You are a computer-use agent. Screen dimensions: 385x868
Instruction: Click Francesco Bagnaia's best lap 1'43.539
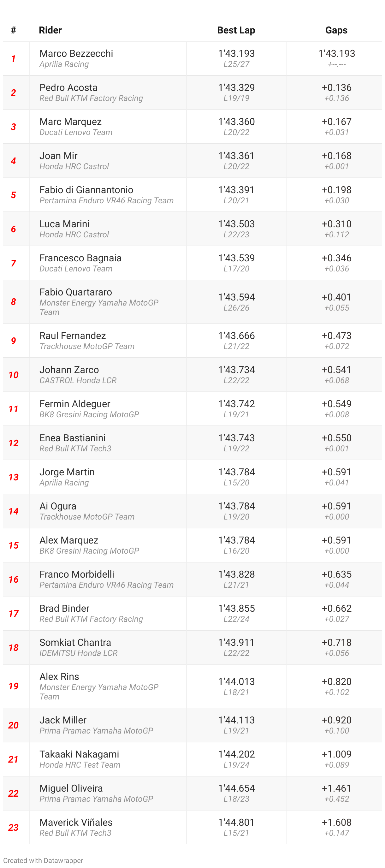pos(236,258)
